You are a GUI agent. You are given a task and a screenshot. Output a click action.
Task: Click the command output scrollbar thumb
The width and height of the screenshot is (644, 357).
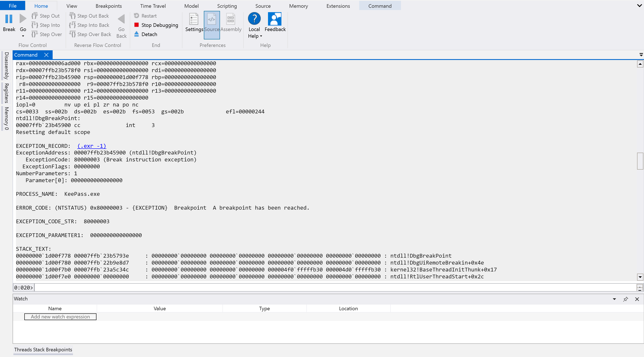coord(640,161)
